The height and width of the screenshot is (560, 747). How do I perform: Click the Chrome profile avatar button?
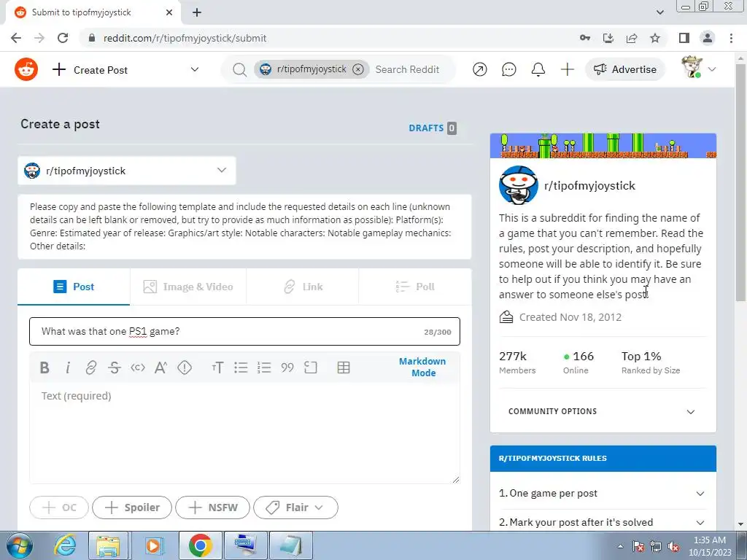click(x=708, y=38)
